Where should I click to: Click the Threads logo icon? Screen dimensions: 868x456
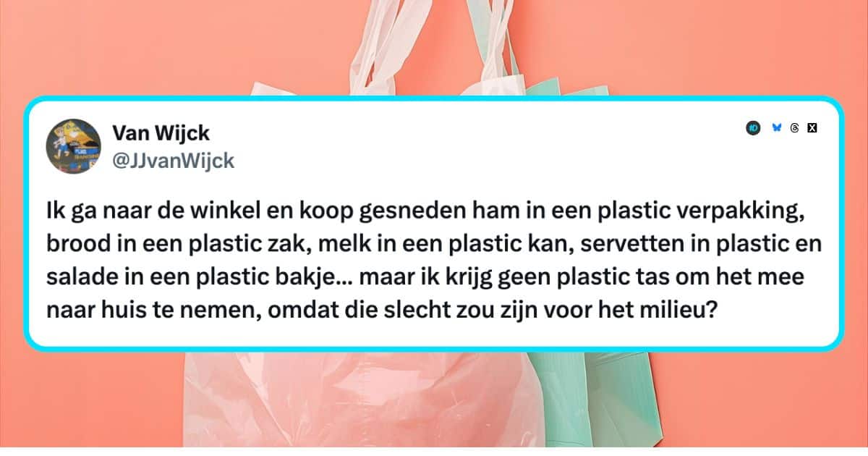point(794,128)
